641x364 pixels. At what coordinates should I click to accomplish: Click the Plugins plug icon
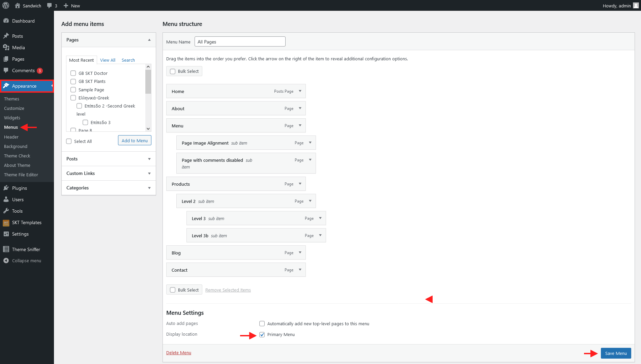click(x=6, y=188)
